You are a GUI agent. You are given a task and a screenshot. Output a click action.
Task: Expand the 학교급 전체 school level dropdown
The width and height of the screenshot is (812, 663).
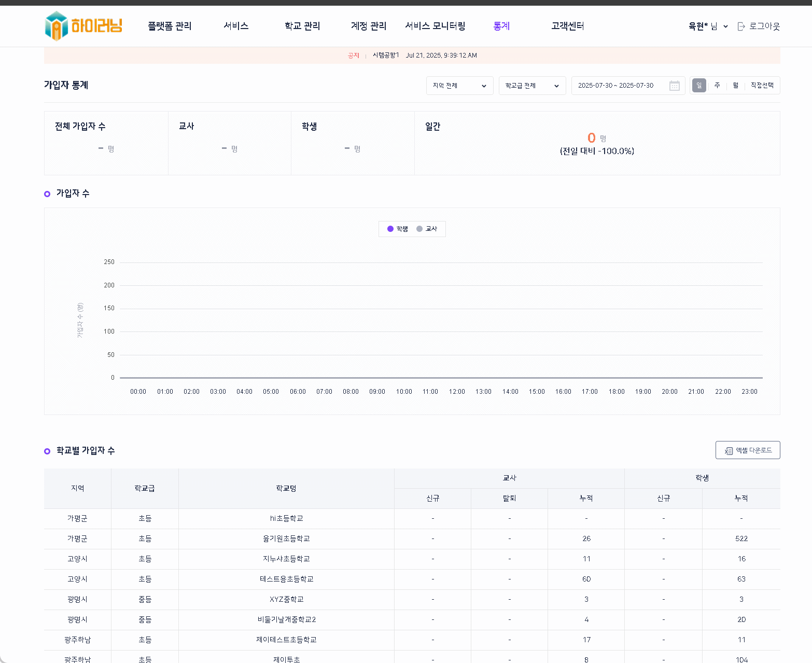[x=532, y=86]
